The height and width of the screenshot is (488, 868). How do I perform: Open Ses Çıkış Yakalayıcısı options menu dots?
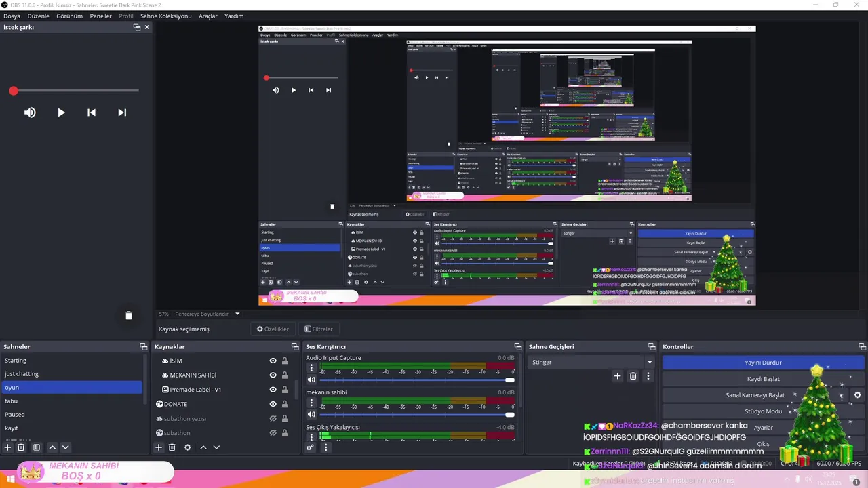click(311, 437)
